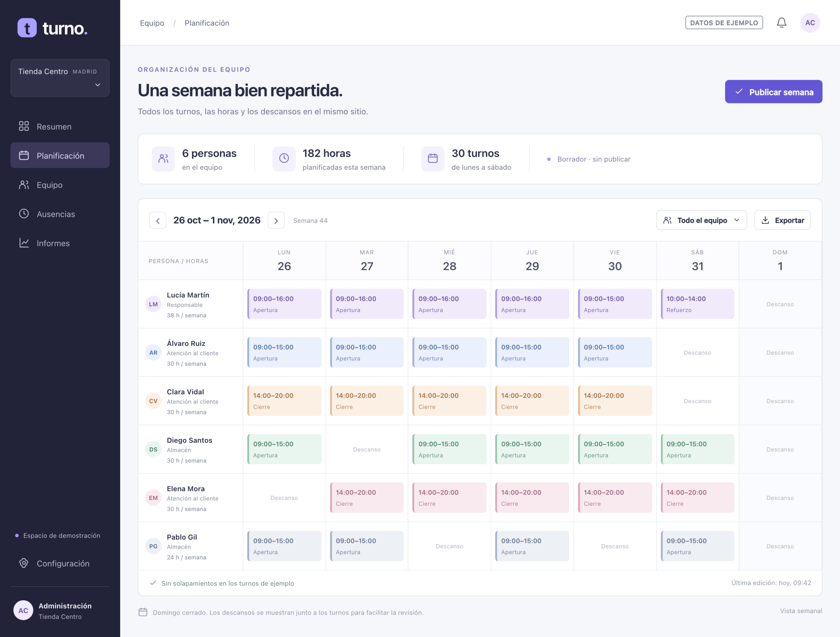Open the Todo el equipo filter dropdown

[x=702, y=220]
